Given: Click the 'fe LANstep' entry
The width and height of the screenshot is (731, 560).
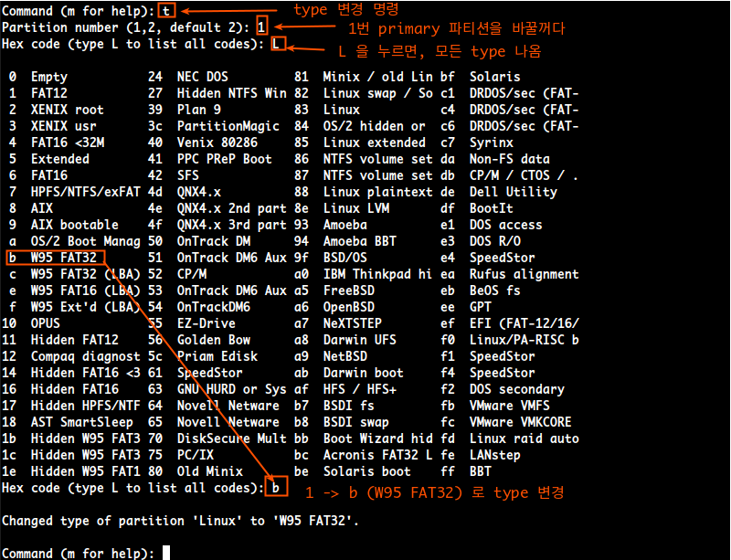Looking at the screenshot, I should point(481,455).
